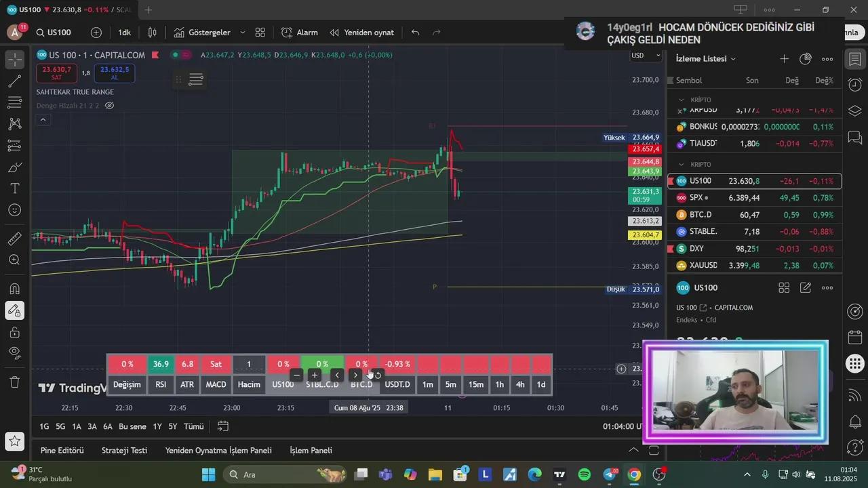
Task: Open the Alarm creation button
Action: tap(300, 33)
